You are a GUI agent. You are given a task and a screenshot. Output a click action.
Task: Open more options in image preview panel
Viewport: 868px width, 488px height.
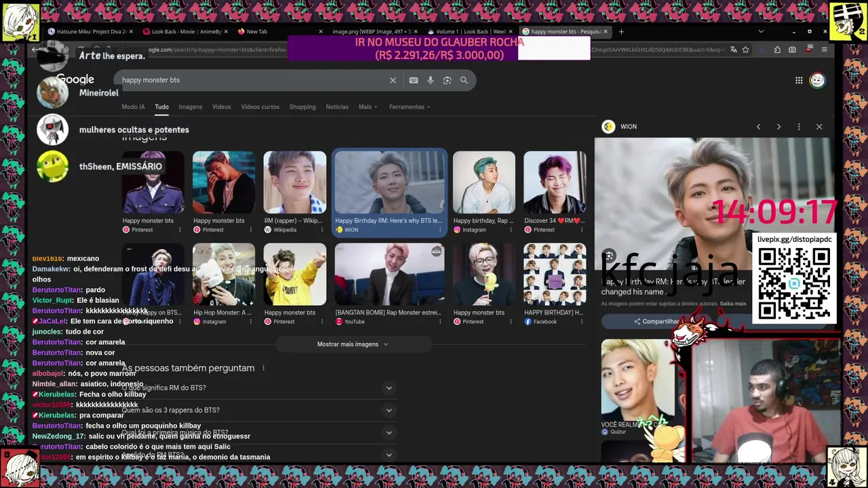point(799,127)
